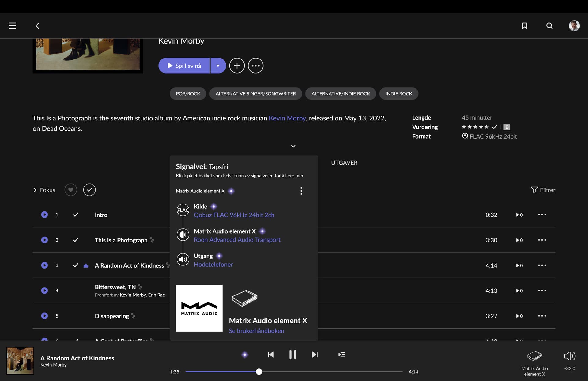This screenshot has height=381, width=588.
Task: Click Kevin Morby performer under Bittersweet, TN
Action: pos(133,295)
